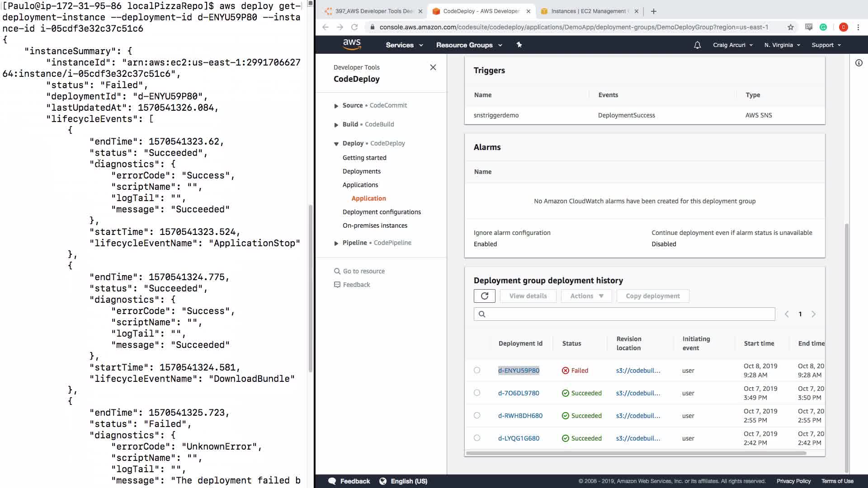Bookmark page with the star icon
Image resolution: width=868 pixels, height=488 pixels.
(790, 27)
